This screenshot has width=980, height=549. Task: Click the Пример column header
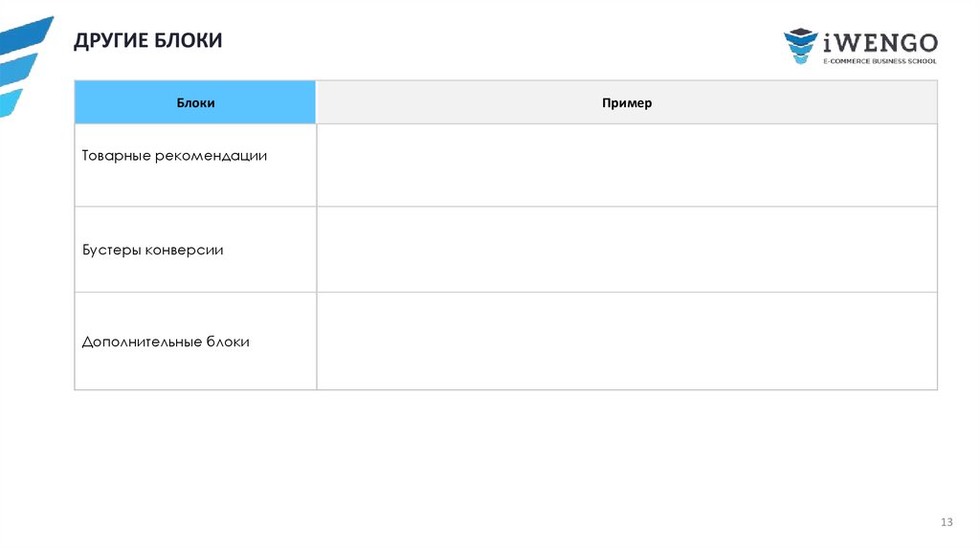[x=627, y=102]
